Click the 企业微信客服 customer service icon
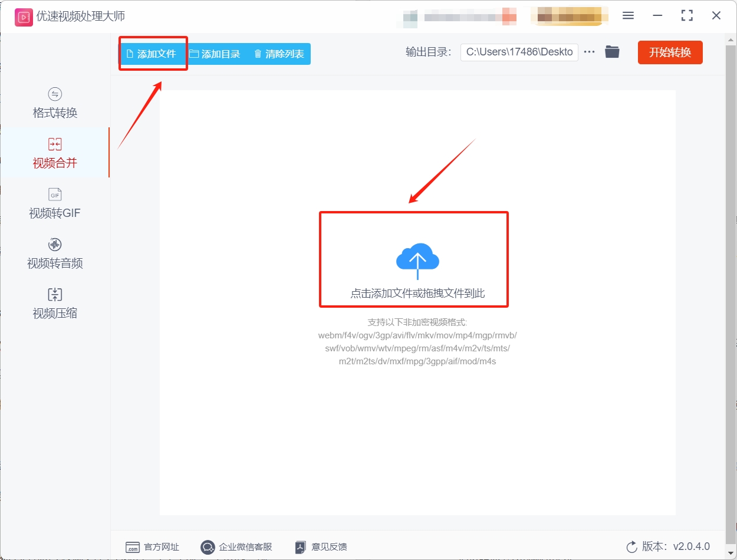The image size is (737, 560). pyautogui.click(x=208, y=547)
